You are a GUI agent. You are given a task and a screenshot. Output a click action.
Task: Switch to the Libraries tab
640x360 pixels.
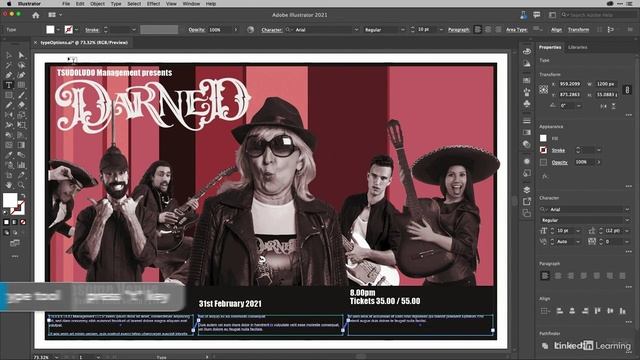tap(578, 47)
